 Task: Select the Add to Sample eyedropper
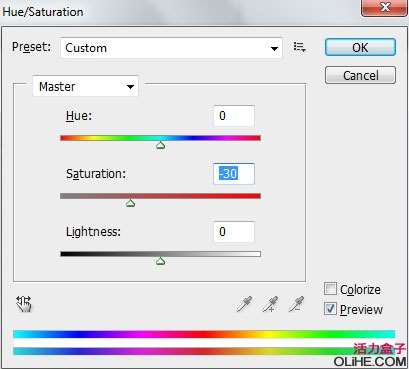pyautogui.click(x=270, y=304)
